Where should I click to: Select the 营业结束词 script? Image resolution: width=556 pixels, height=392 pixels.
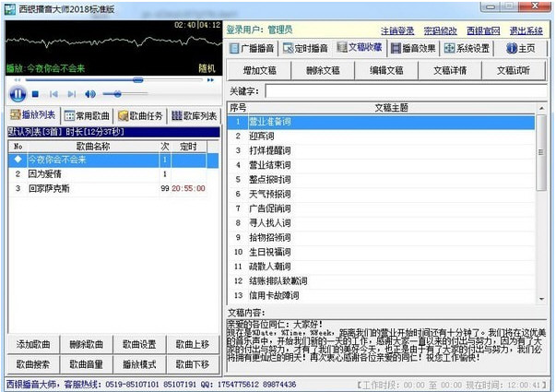(381, 165)
